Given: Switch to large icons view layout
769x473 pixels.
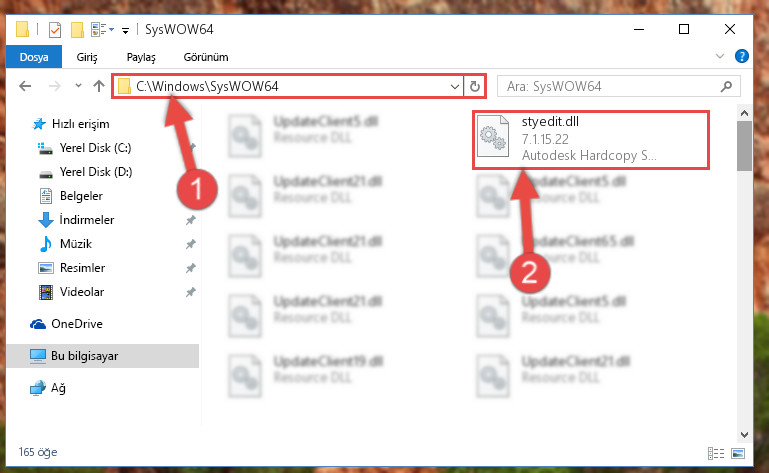Looking at the screenshot, I should [738, 453].
